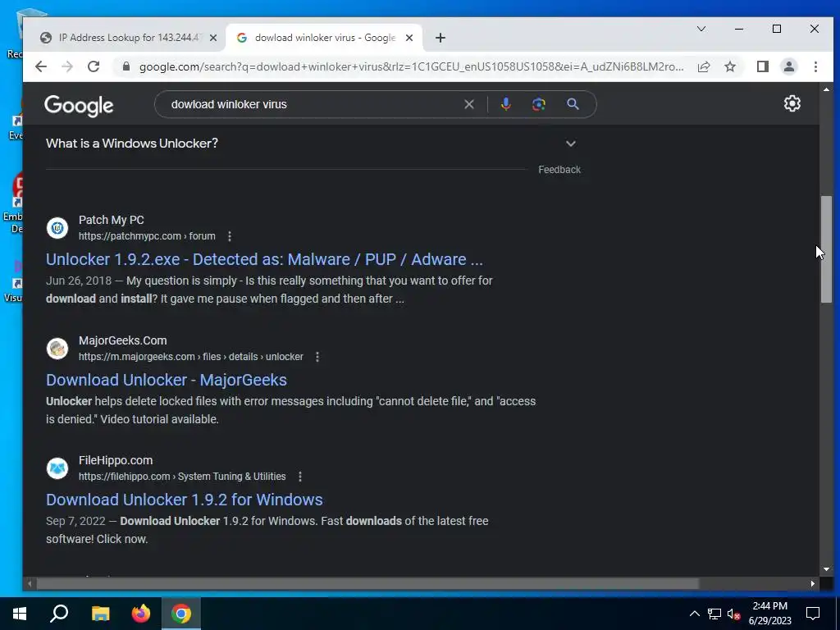Viewport: 840px width, 630px height.
Task: Share this page icon in address bar
Action: (x=703, y=66)
